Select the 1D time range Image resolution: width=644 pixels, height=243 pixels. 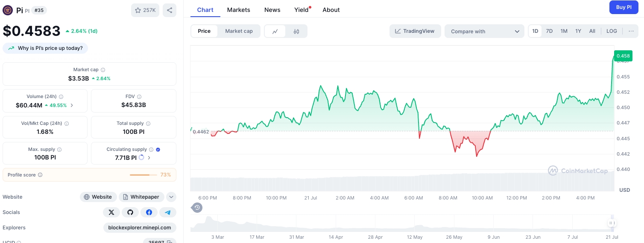(535, 31)
